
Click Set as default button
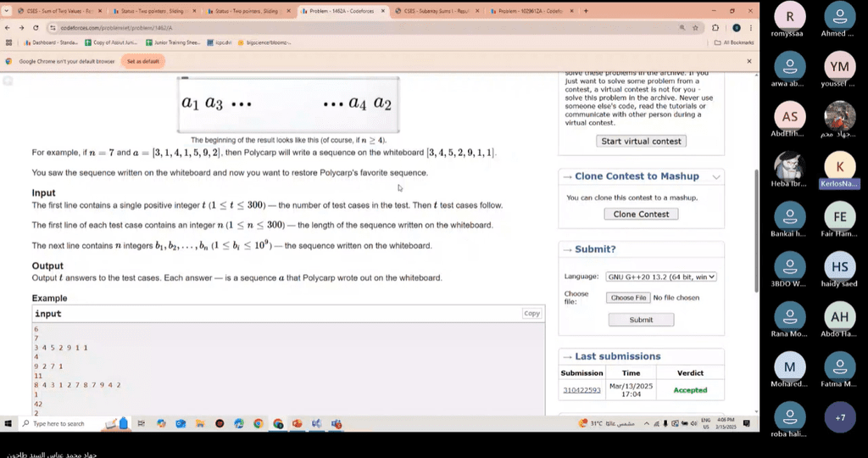click(x=142, y=61)
